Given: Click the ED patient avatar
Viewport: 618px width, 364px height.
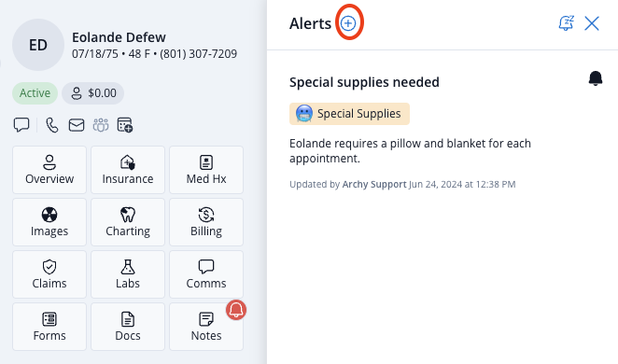Looking at the screenshot, I should pyautogui.click(x=38, y=45).
